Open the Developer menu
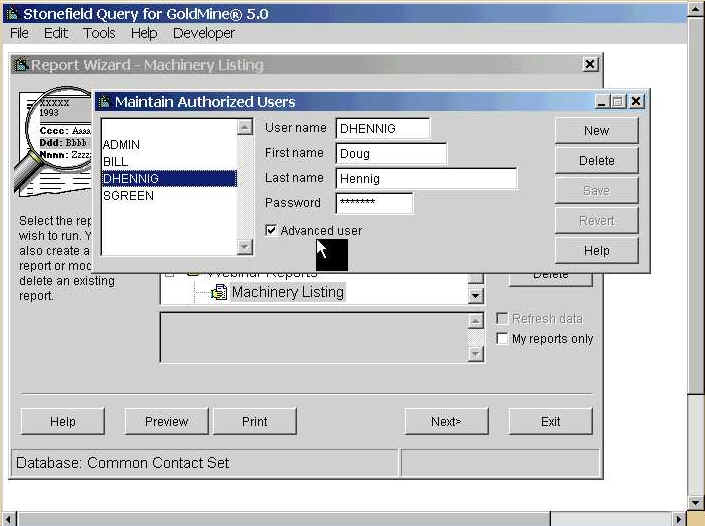The height and width of the screenshot is (526, 705). click(x=203, y=33)
